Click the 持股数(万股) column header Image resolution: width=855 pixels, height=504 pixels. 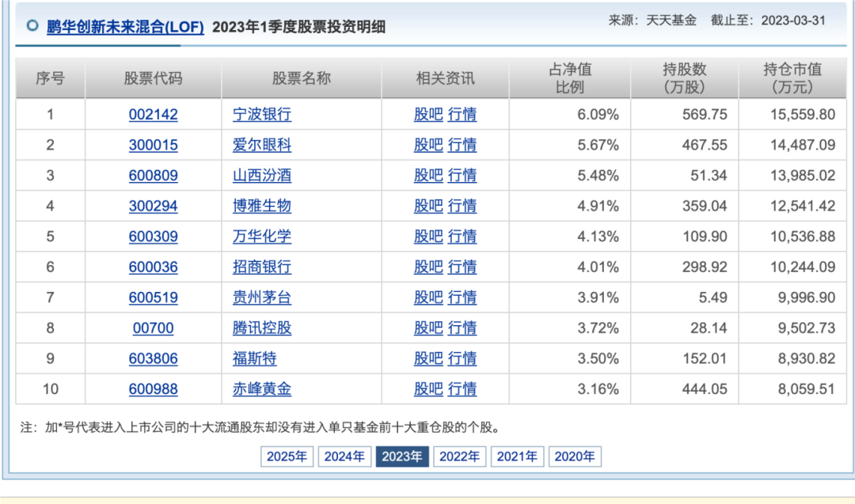point(684,78)
